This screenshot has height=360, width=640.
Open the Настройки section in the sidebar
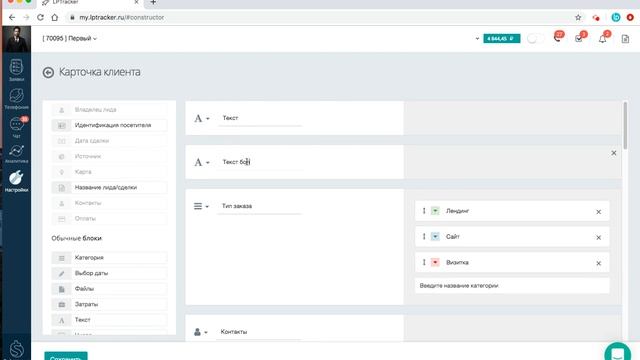coord(16,182)
